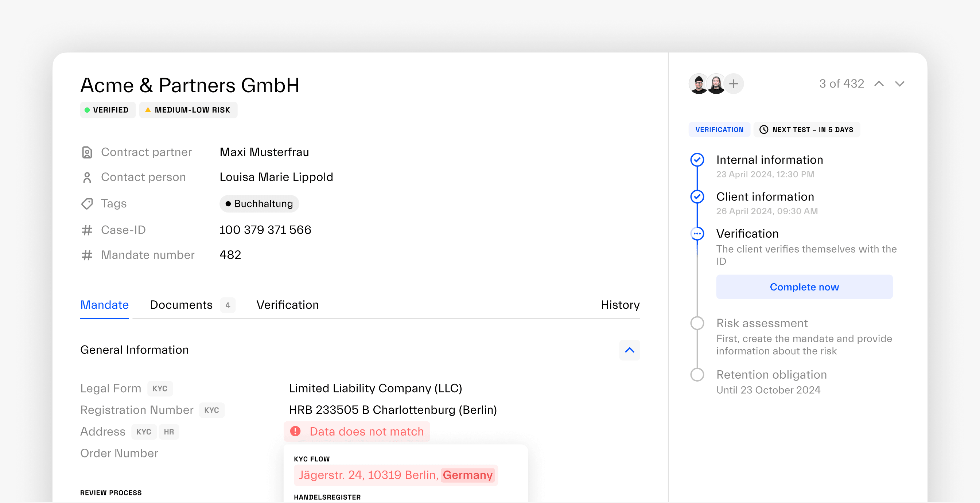Collapse the General Information section
The image size is (980, 503).
(630, 350)
